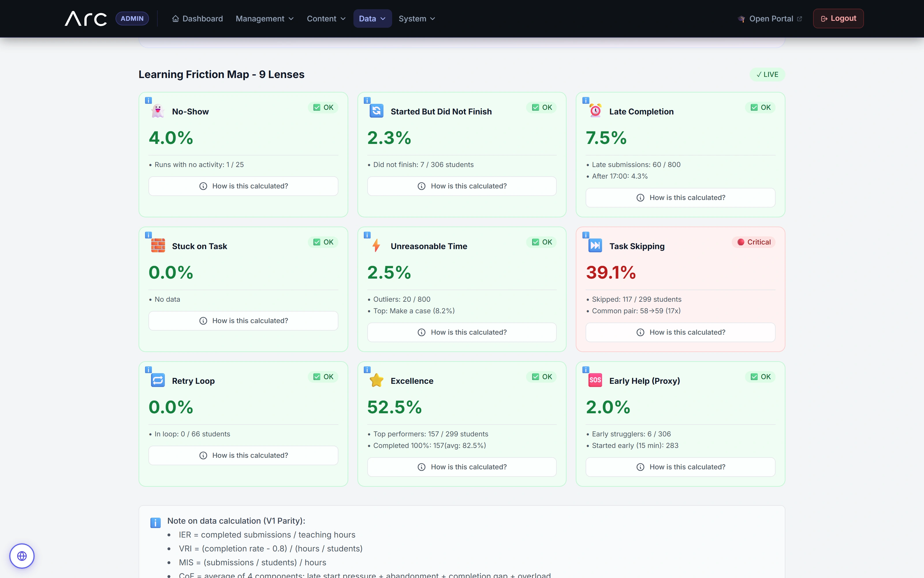Go to the Dashboard
This screenshot has height=578, width=924.
click(x=198, y=18)
